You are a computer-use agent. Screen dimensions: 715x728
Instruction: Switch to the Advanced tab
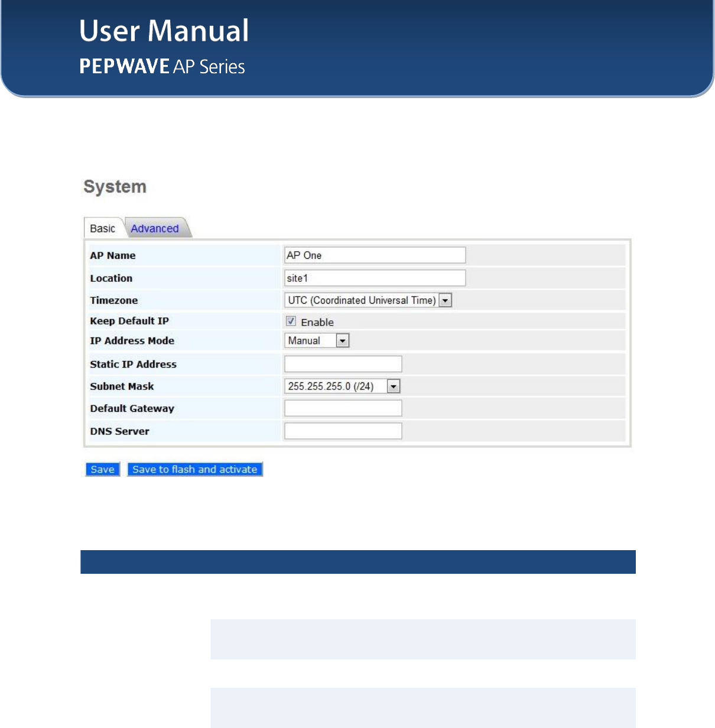click(x=155, y=229)
